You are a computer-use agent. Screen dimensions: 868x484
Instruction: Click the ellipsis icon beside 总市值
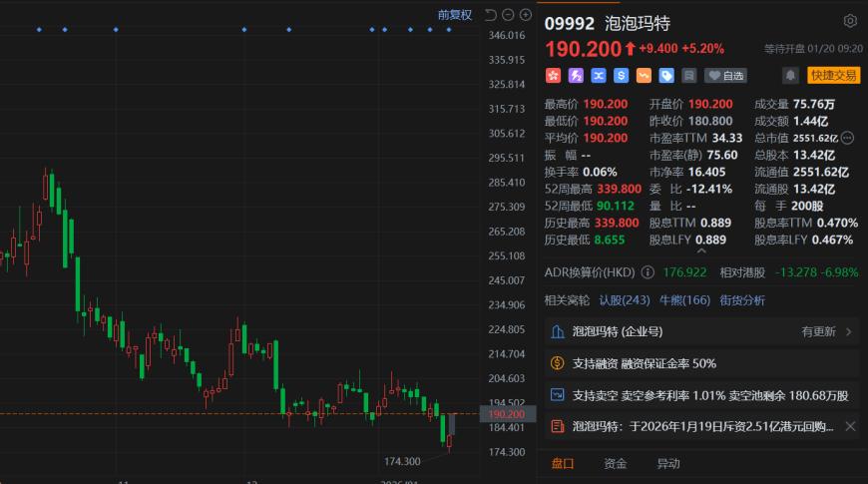point(847,138)
